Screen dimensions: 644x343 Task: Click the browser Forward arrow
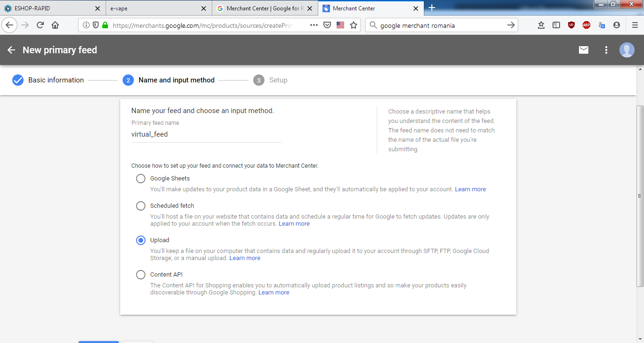pyautogui.click(x=25, y=25)
